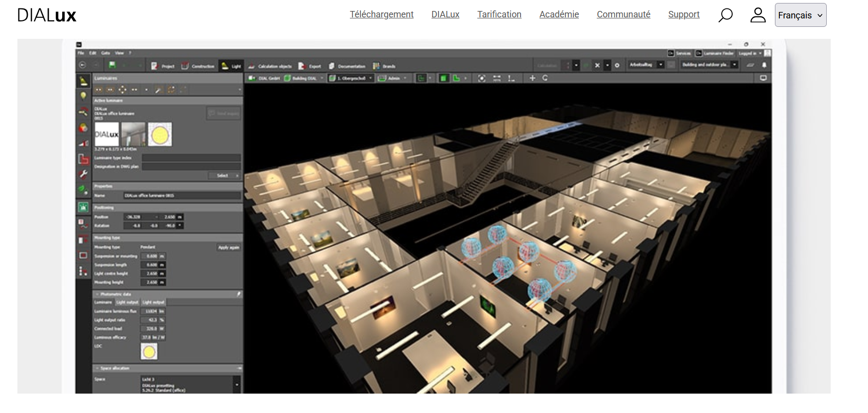Open the Space allocation dropdown arrow
Screen dimensions: 868x413
237,385
